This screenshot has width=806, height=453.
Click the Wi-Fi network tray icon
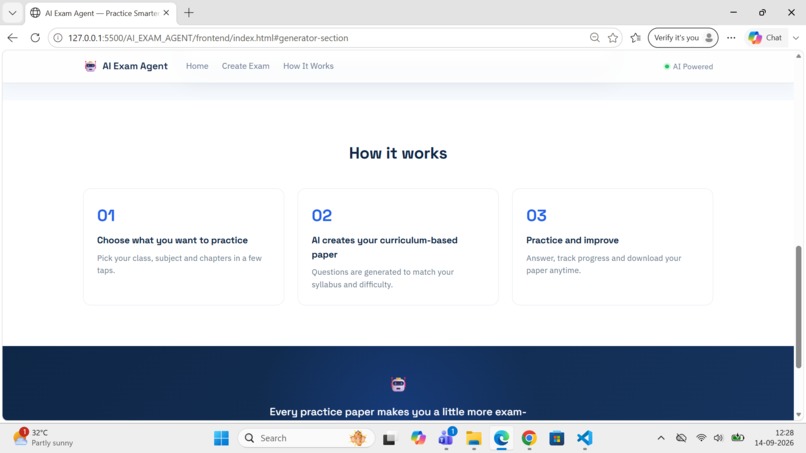coord(701,438)
